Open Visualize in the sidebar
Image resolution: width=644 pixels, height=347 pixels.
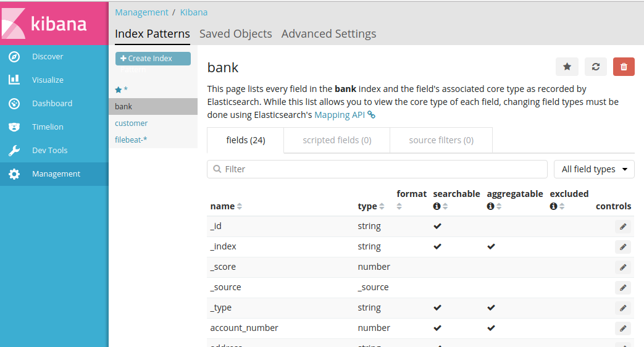point(48,80)
